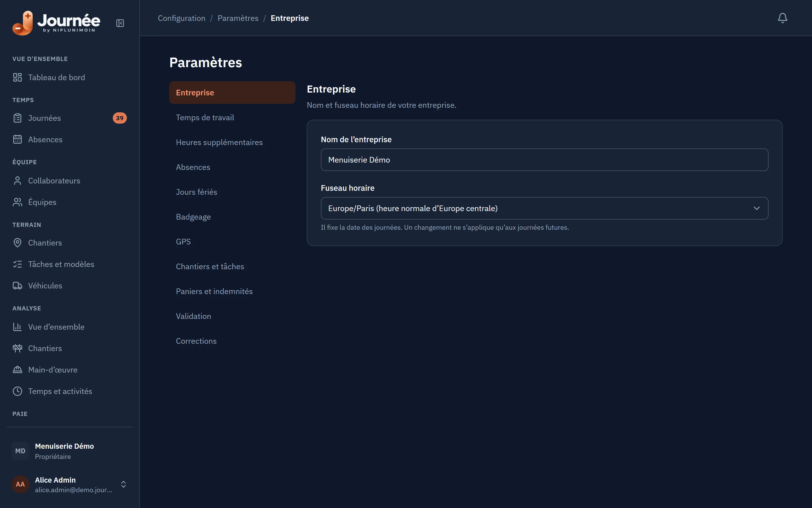The height and width of the screenshot is (508, 812).
Task: Click the Journées badge showing 39
Action: point(120,118)
